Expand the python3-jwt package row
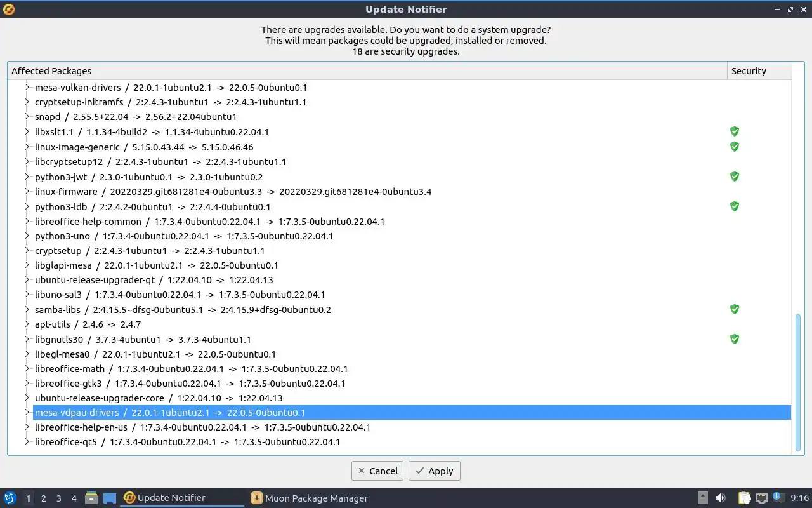The width and height of the screenshot is (812, 508). [27, 177]
